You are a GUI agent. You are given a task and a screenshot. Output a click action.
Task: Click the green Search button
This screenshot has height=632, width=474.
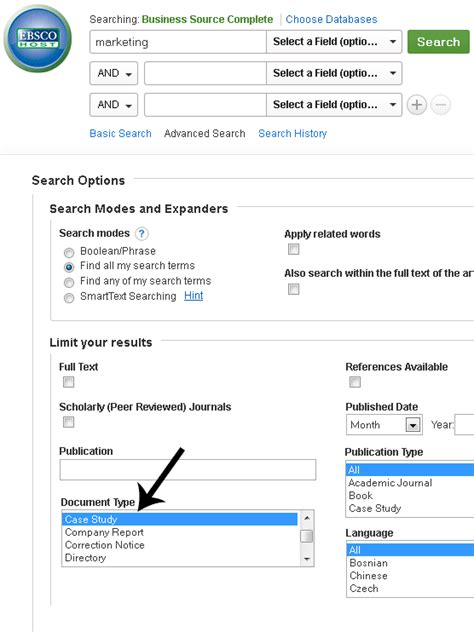pyautogui.click(x=439, y=42)
